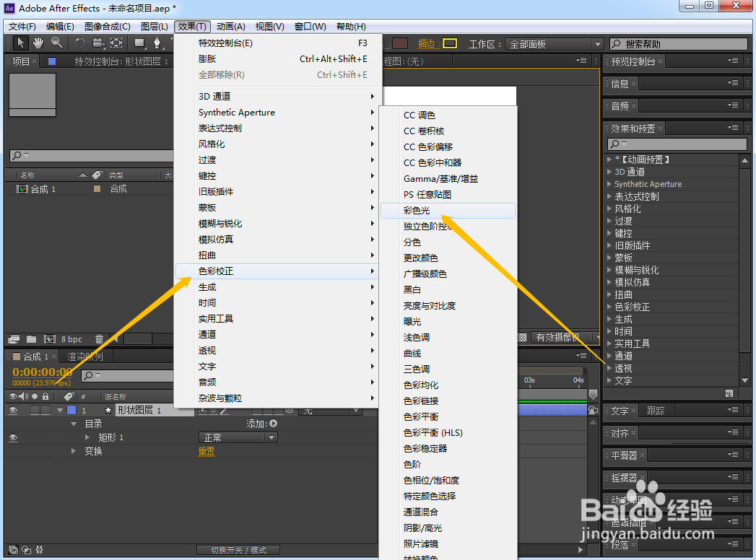Image resolution: width=756 pixels, height=560 pixels.
Task: Switch to the 跟踪 tab
Action: 656,411
